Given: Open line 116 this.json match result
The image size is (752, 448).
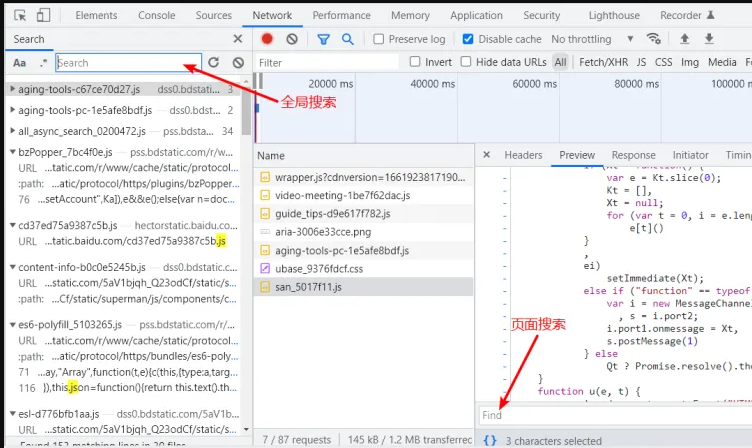Looking at the screenshot, I should tap(128, 388).
